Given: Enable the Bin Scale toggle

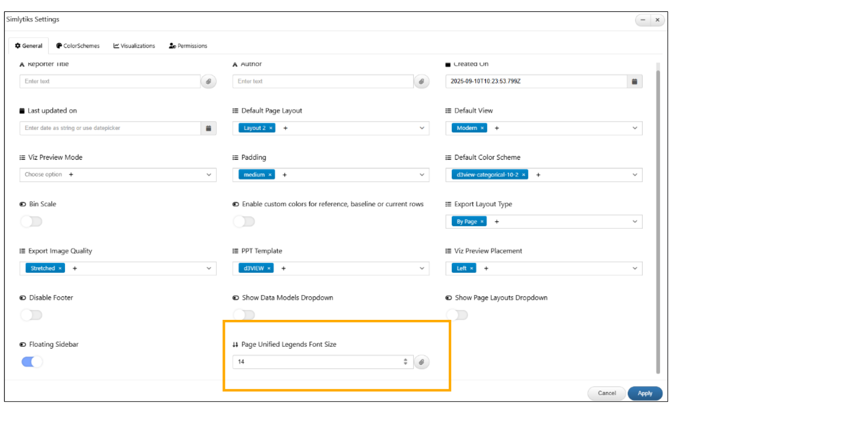Looking at the screenshot, I should (x=32, y=222).
